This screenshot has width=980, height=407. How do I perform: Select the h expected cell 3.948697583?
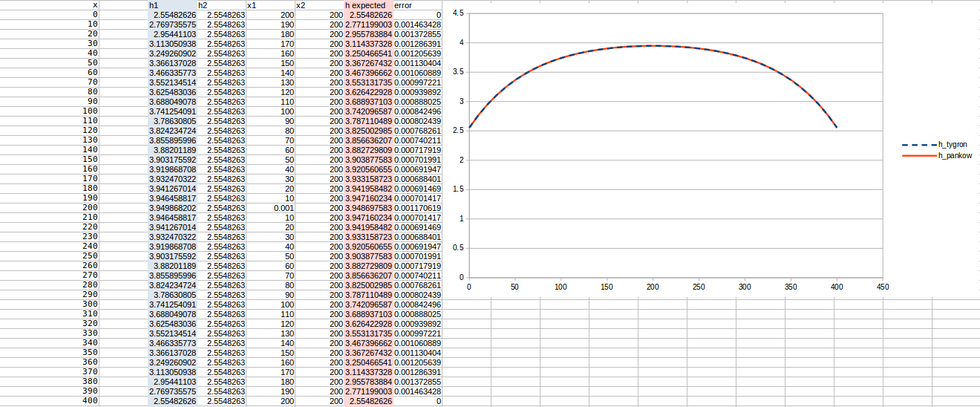click(x=368, y=208)
